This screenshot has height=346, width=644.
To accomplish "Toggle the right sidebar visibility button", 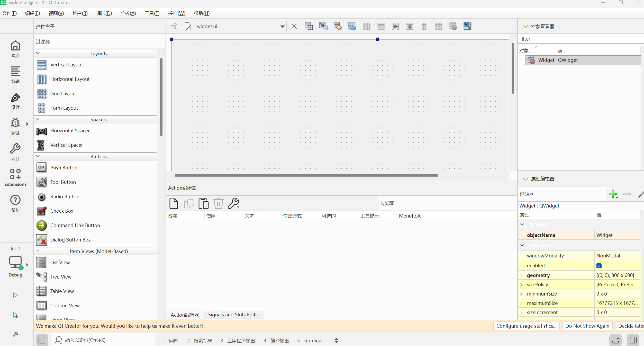I will (633, 340).
